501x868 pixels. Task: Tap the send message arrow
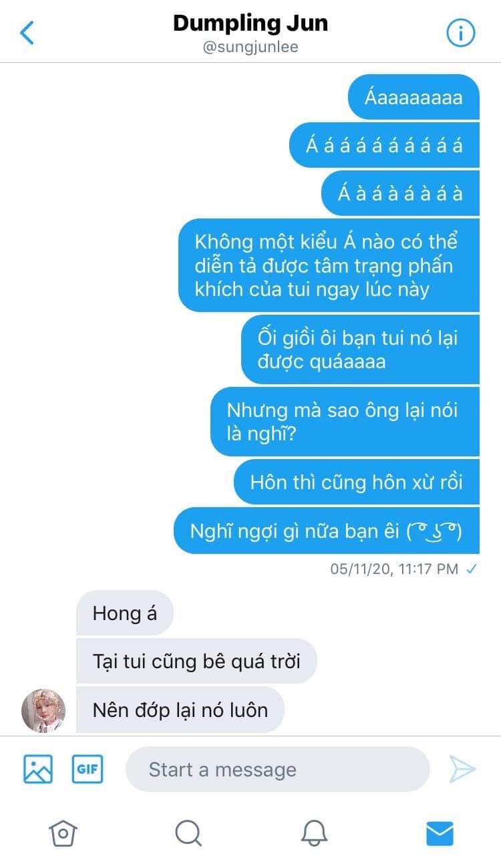[462, 769]
